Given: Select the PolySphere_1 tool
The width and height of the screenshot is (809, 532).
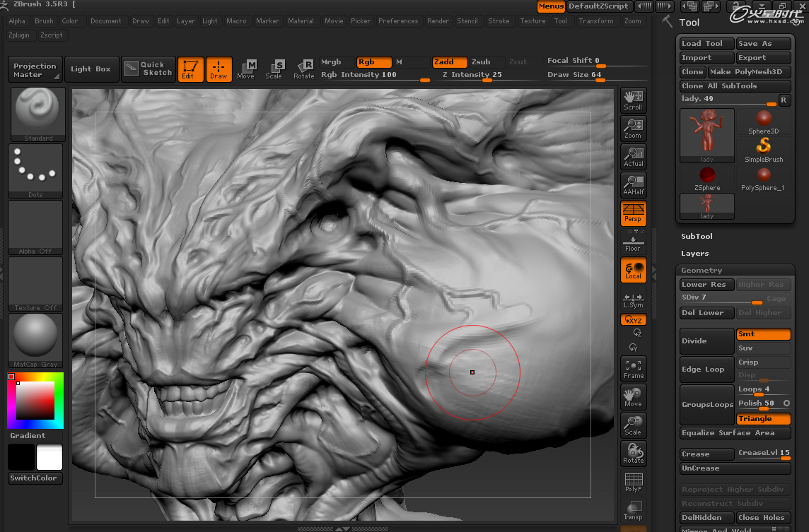Looking at the screenshot, I should coord(764,179).
